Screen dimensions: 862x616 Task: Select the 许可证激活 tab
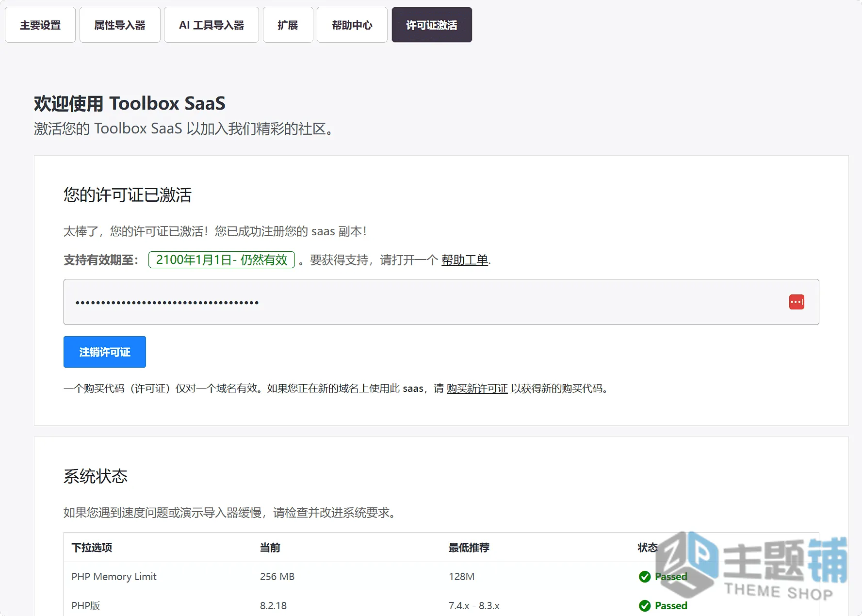click(x=432, y=25)
